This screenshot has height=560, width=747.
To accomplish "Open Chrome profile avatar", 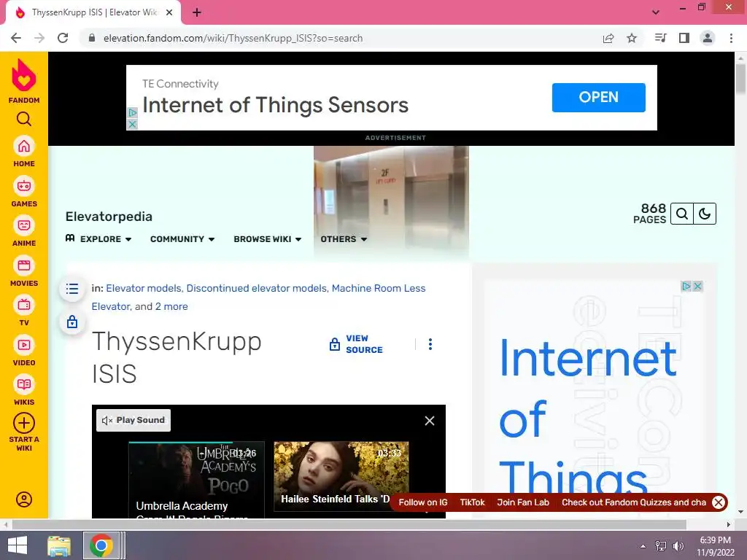I will point(708,38).
